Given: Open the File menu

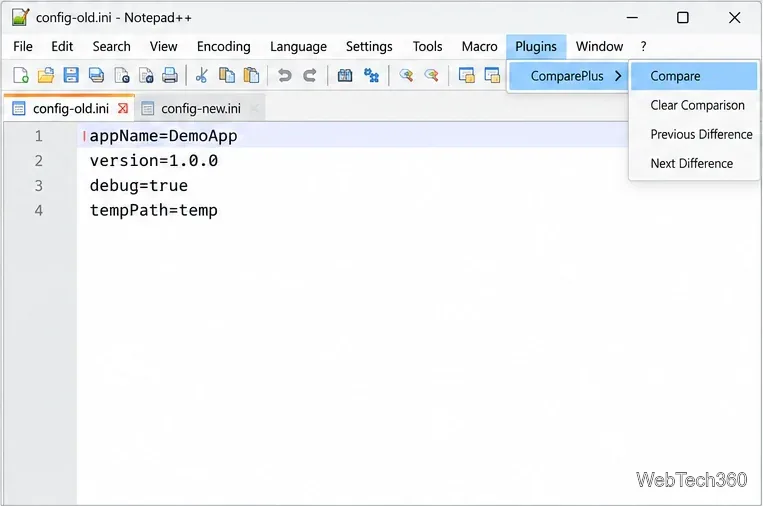Looking at the screenshot, I should [x=23, y=46].
